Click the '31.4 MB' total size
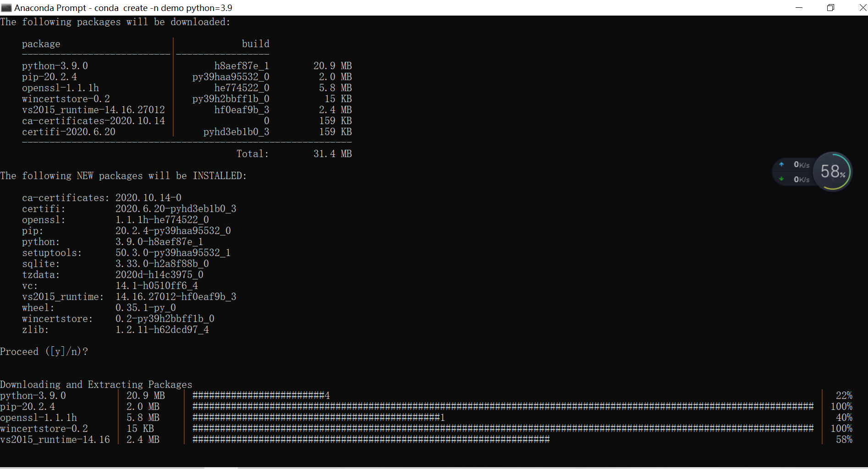This screenshot has width=868, height=469. point(333,154)
